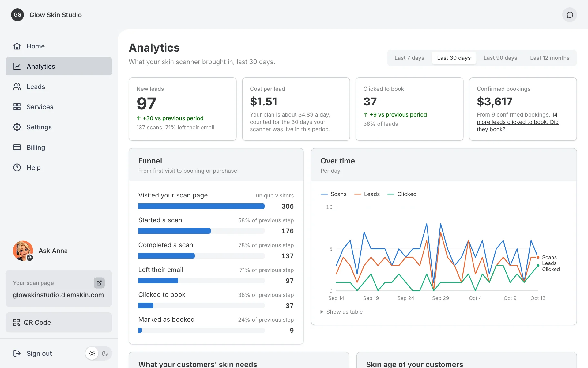588x368 pixels.
Task: Click the Billing card icon
Action: [x=17, y=147]
